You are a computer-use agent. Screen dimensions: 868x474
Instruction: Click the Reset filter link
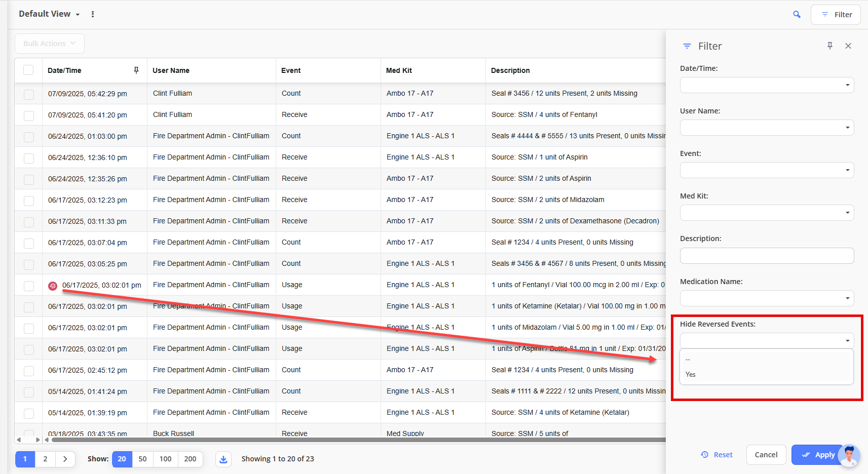click(x=717, y=455)
